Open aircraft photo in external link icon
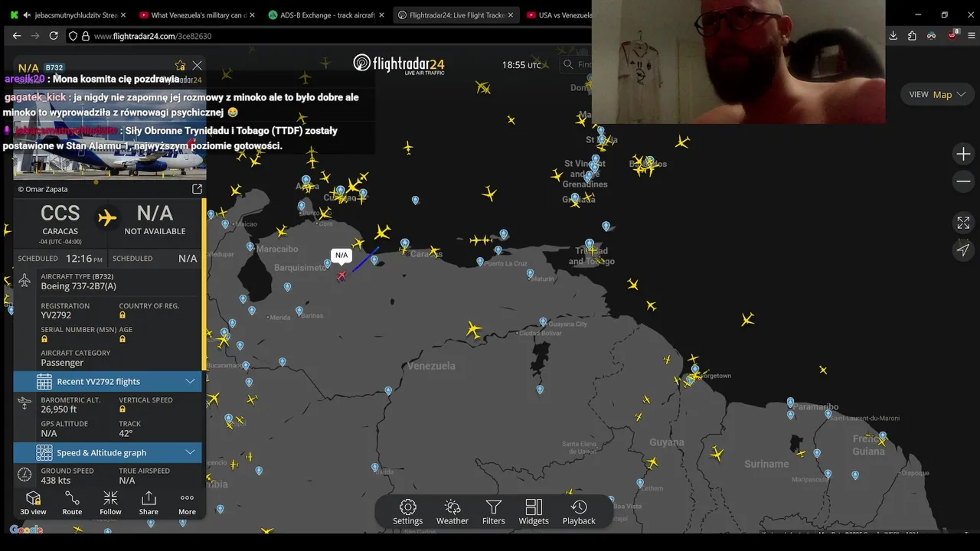The height and width of the screenshot is (551, 980). 197,189
